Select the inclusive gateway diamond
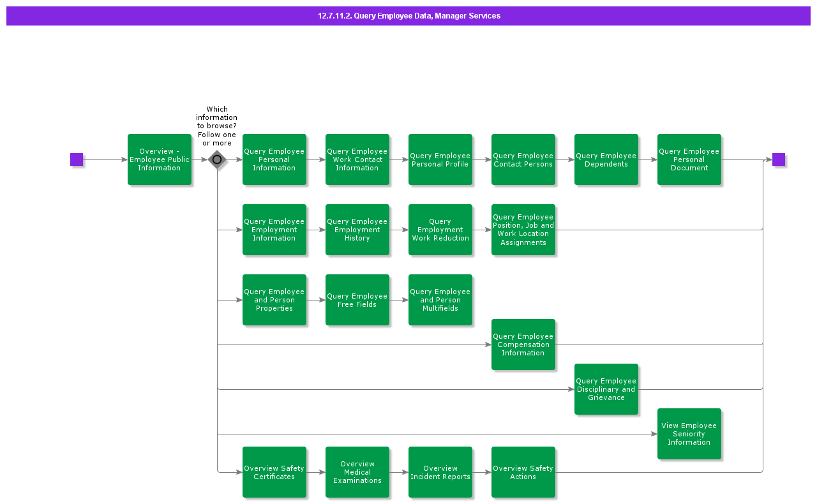 [217, 159]
